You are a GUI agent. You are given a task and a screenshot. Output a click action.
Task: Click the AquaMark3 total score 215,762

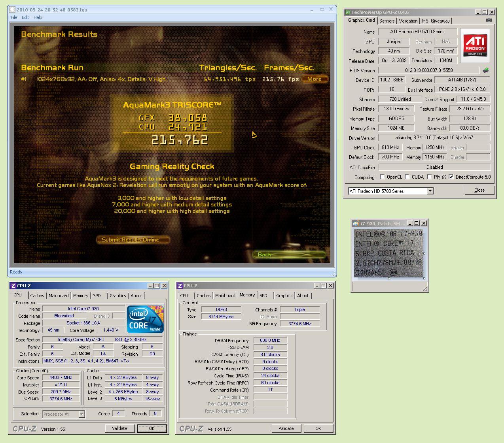[x=180, y=140]
